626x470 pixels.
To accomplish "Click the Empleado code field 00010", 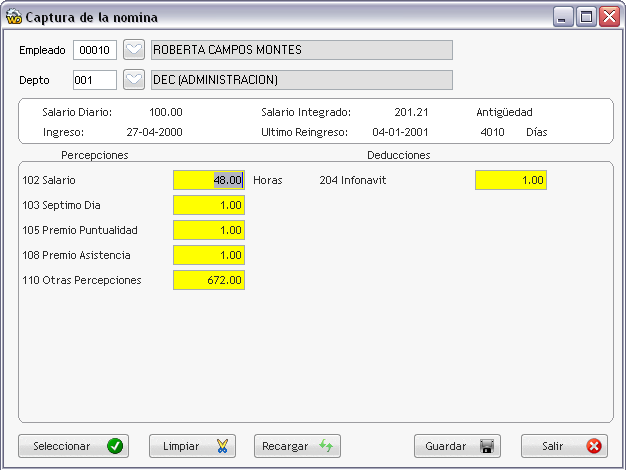I will 95,50.
